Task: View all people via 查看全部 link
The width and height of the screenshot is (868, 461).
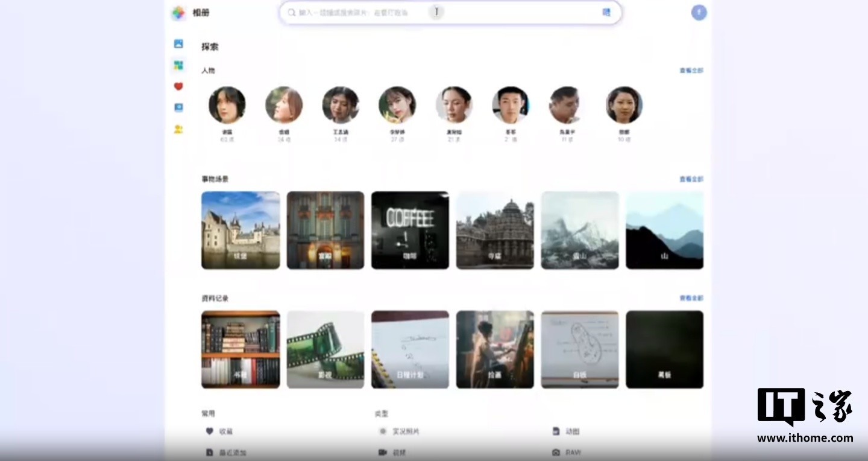Action: coord(691,71)
